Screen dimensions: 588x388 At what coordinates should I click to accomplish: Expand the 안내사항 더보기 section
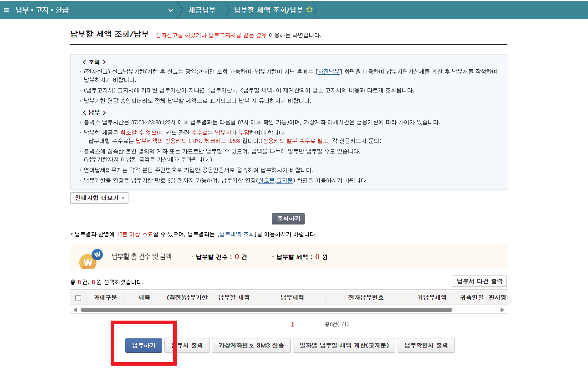[x=99, y=198]
